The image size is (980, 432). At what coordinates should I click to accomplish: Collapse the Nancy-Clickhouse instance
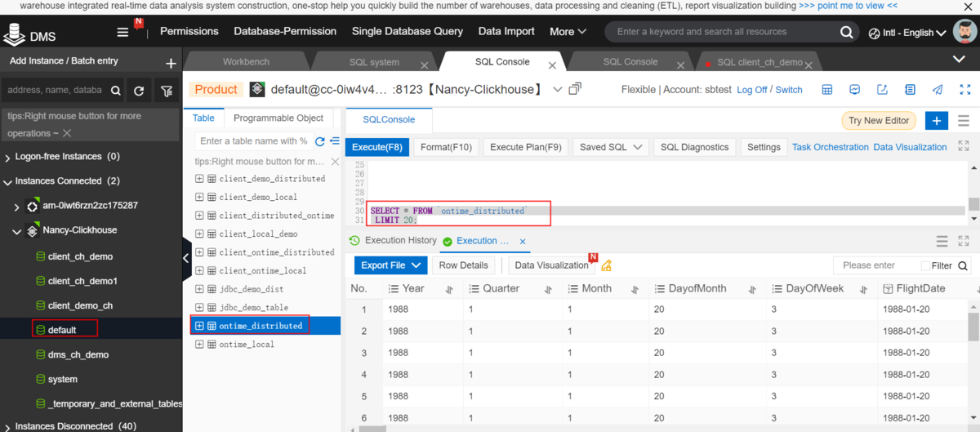[17, 232]
